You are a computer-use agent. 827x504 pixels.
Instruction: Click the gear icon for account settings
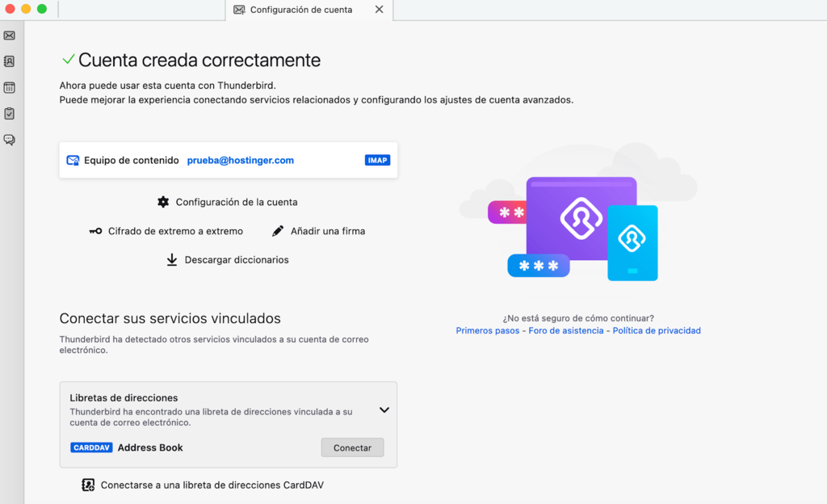[x=163, y=202]
